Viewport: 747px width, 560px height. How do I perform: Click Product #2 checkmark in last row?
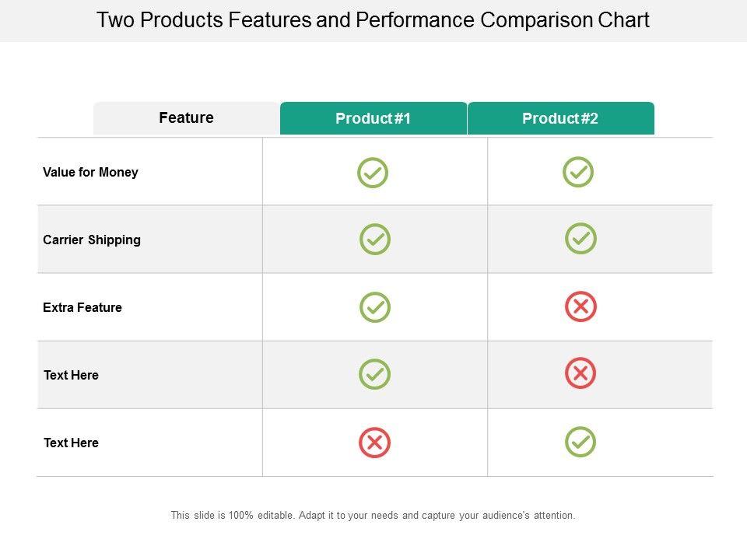580,442
